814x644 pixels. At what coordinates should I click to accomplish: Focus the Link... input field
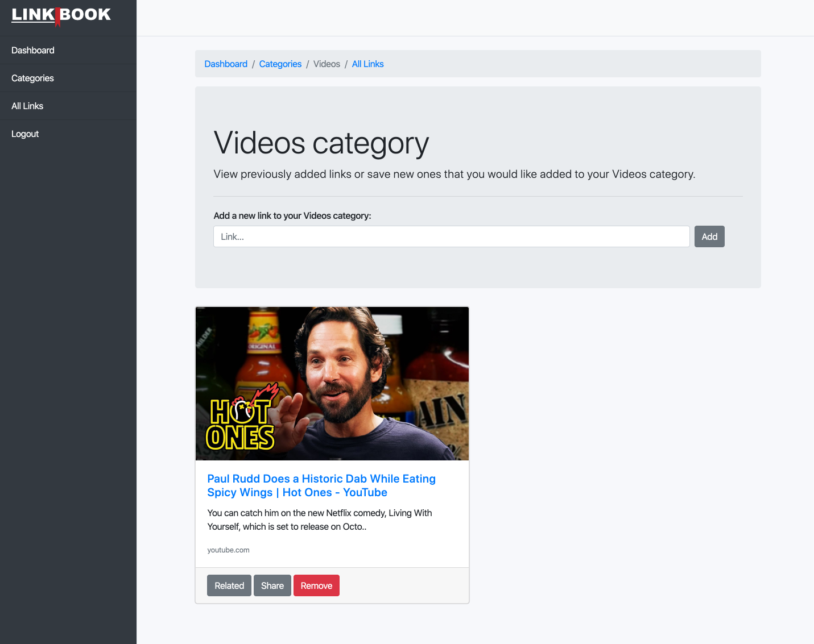pyautogui.click(x=452, y=236)
